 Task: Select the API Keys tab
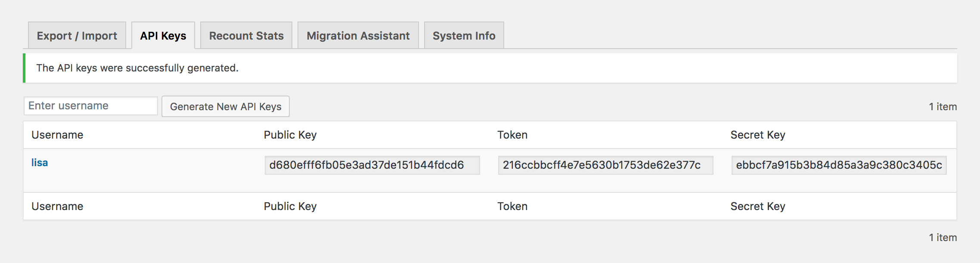163,35
